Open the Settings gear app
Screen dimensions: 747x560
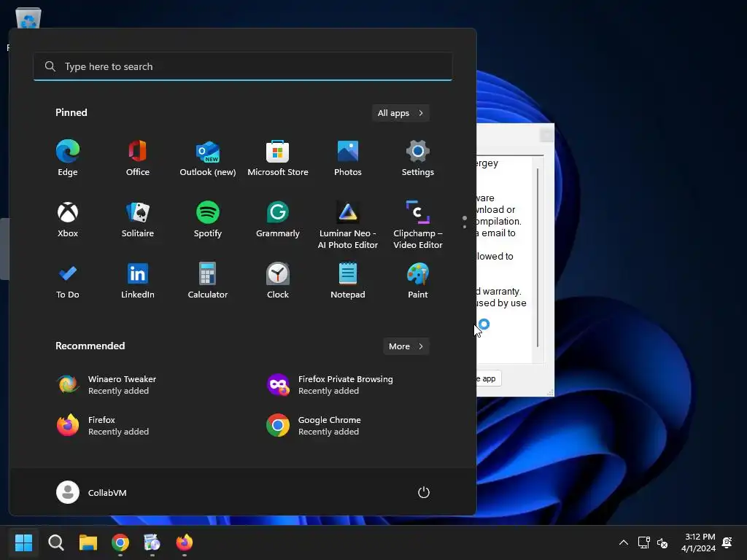pos(418,158)
